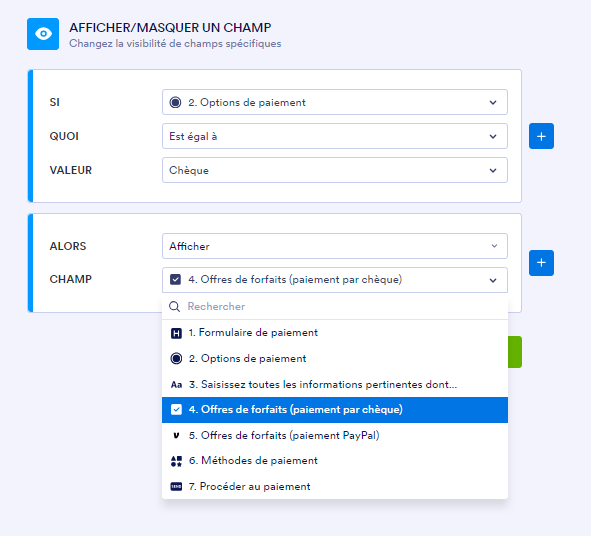The width and height of the screenshot is (591, 536).
Task: Click the heading icon beside Formulaire de paiement
Action: click(176, 333)
